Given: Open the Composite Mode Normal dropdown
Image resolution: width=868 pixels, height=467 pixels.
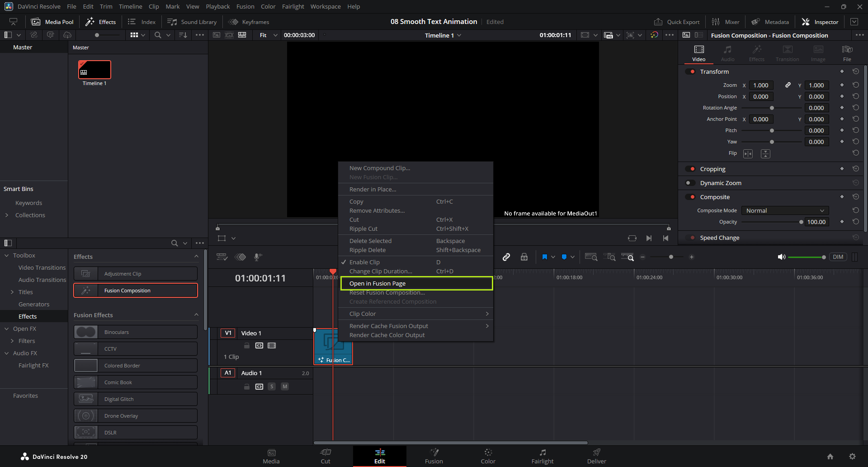Looking at the screenshot, I should pyautogui.click(x=785, y=211).
